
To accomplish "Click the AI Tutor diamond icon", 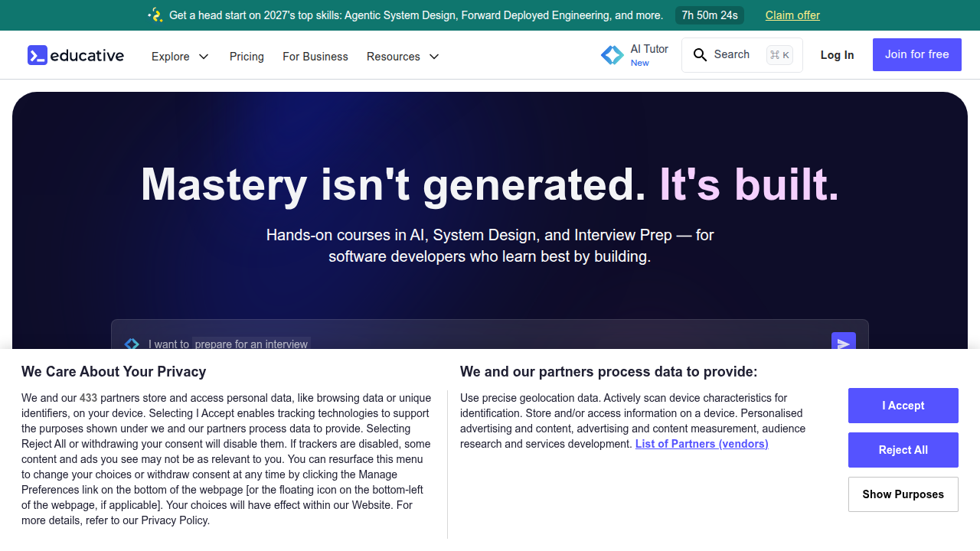I will point(612,55).
